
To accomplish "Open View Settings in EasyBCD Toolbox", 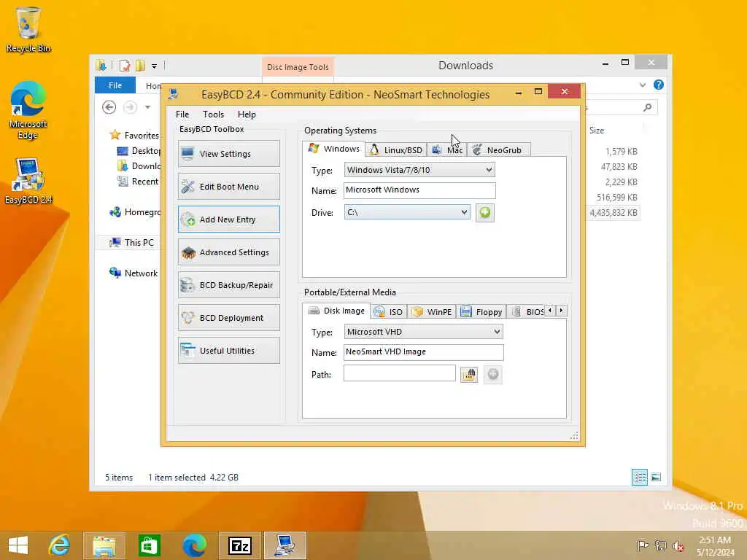I will [228, 153].
